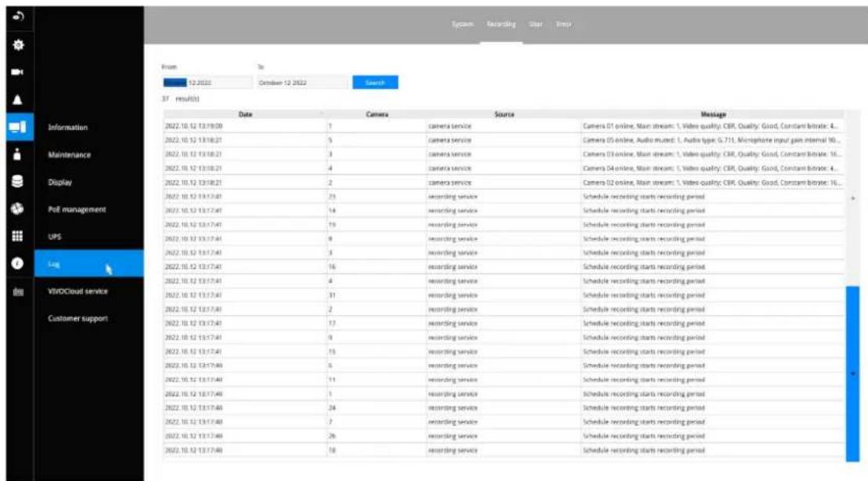
Task: Open the network globe icon
Action: 17,208
